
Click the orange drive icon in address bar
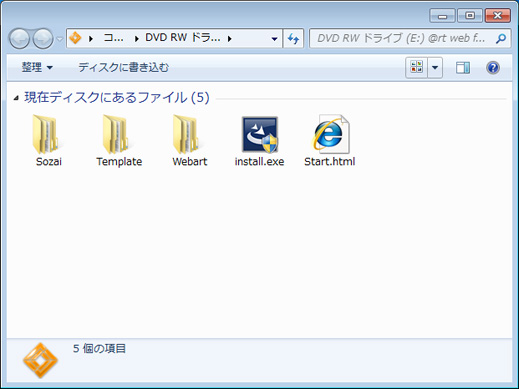[75, 38]
